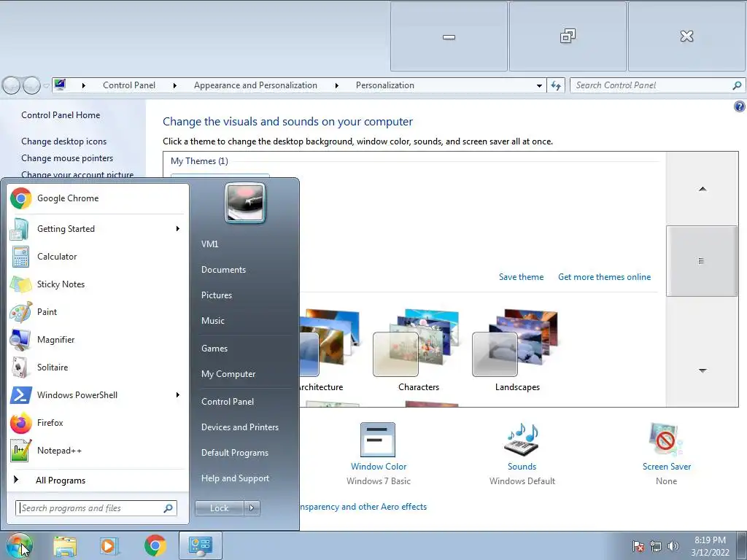Open VM1 user folder in Start menu
Screen dimensions: 747x560
point(209,244)
